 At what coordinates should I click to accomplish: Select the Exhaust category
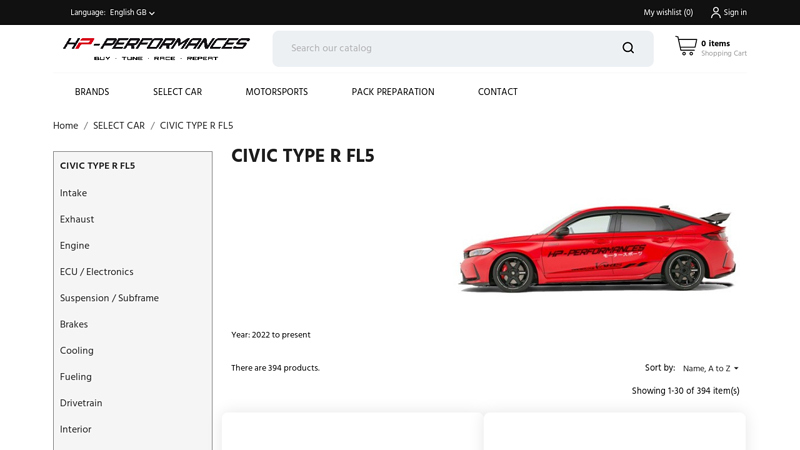[77, 219]
